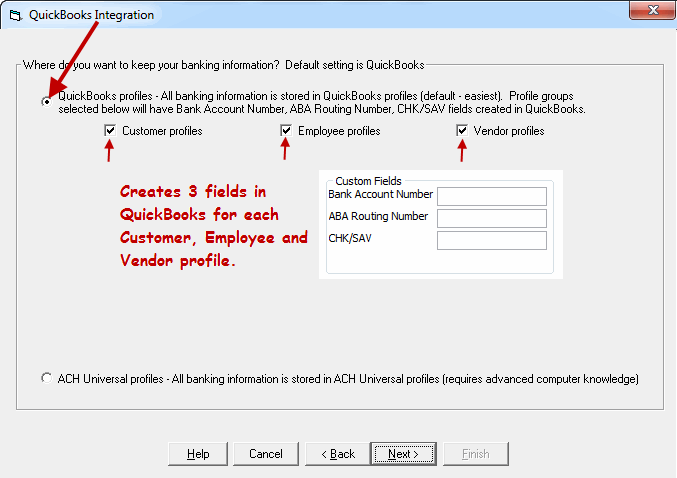Click the 'QuickBooks Integration' window title
Viewport: 677px width, 478px height.
pyautogui.click(x=91, y=15)
